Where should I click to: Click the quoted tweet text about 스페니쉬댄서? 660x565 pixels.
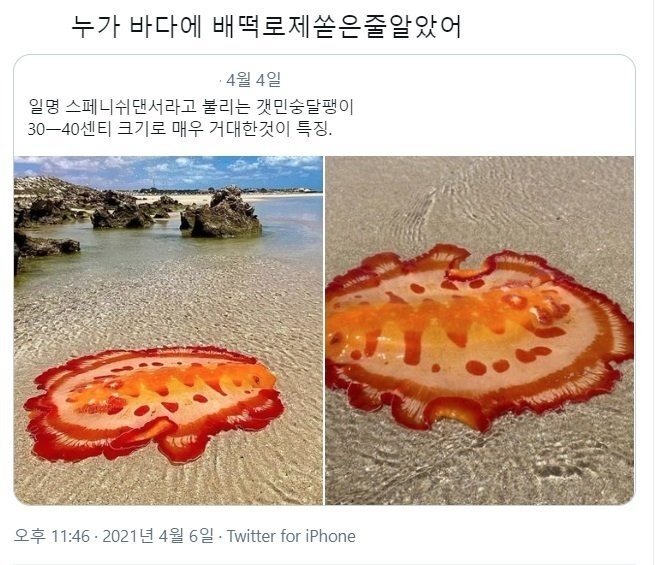pos(191,117)
